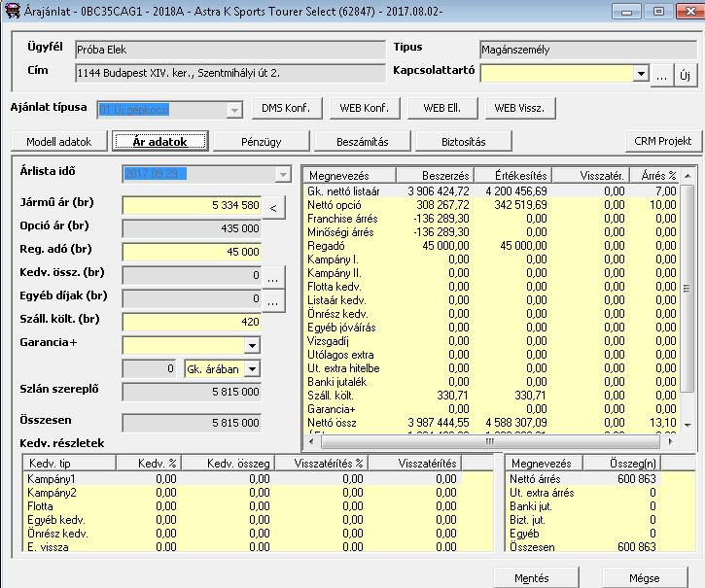Open the Gk. árában dropdown
This screenshot has width=705, height=588.
click(x=252, y=369)
